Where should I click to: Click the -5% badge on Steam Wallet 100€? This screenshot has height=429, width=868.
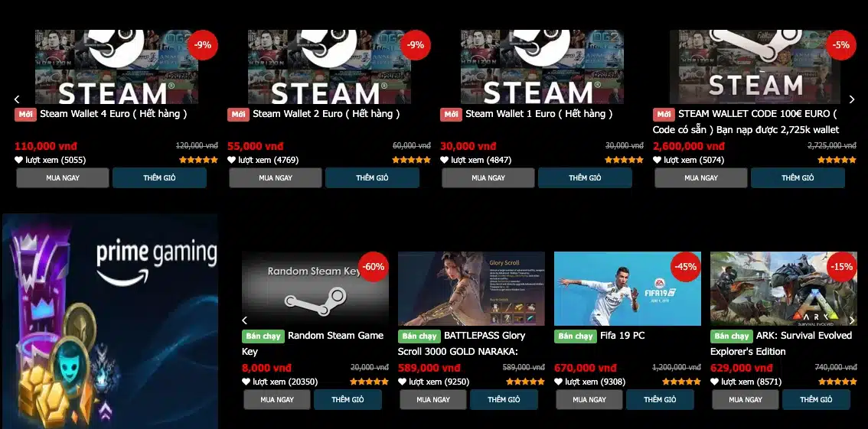(x=841, y=45)
